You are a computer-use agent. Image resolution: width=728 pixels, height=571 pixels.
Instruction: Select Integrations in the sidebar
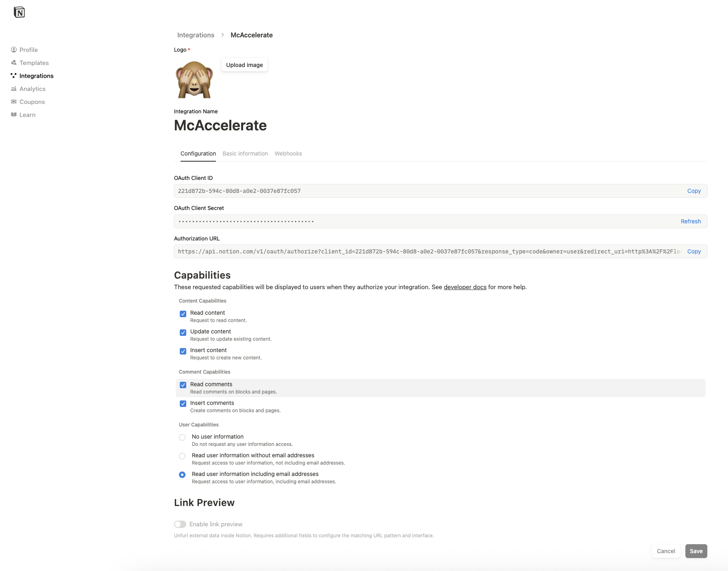pos(32,76)
